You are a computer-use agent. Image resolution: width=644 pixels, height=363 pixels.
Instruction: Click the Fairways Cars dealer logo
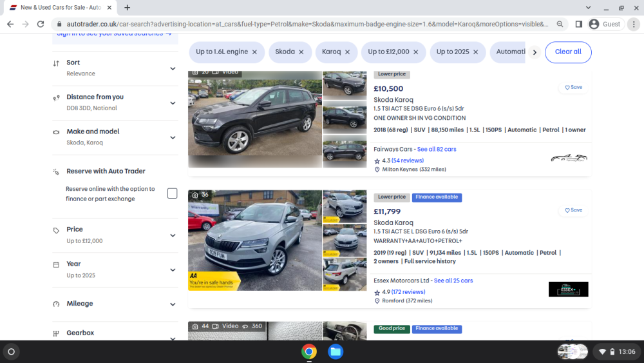(x=569, y=158)
